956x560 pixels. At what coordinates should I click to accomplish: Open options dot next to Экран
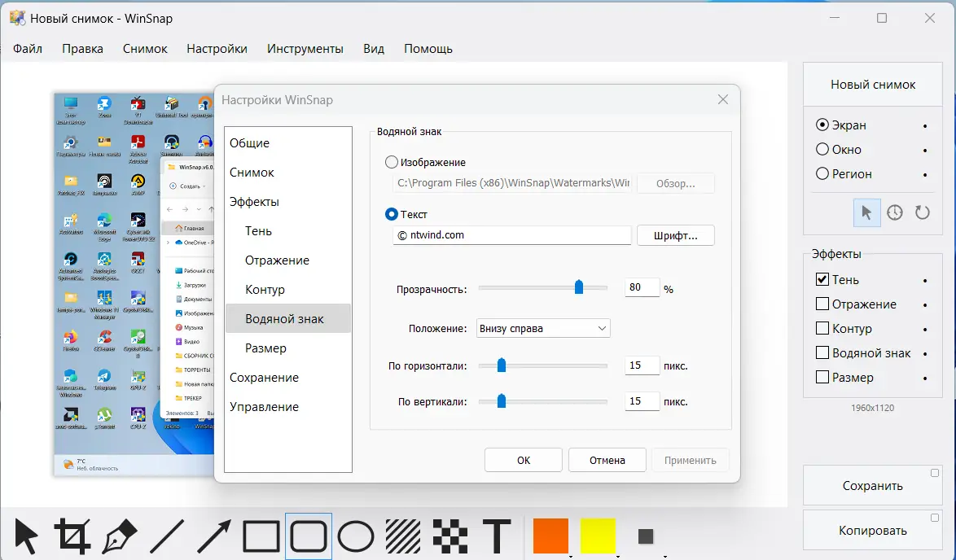(925, 125)
